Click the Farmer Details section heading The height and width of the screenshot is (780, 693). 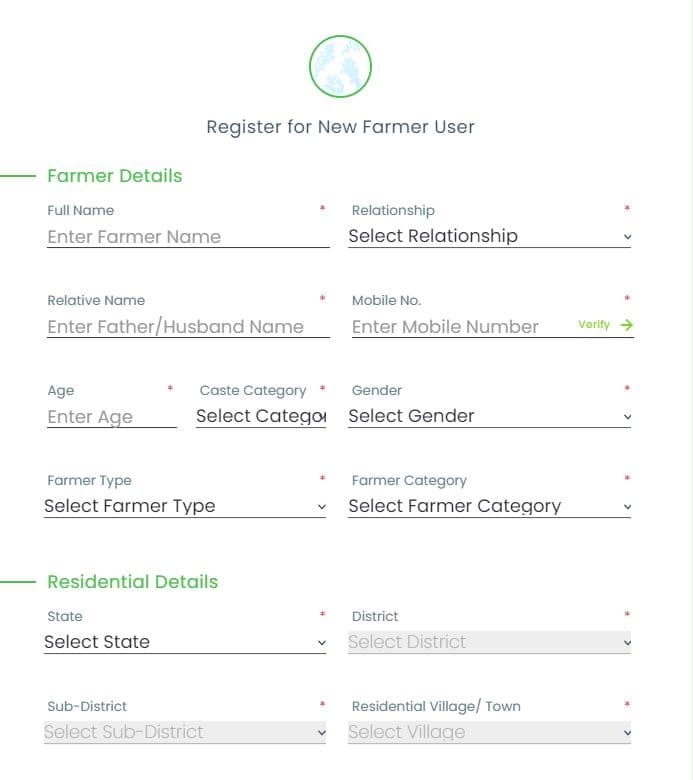point(115,176)
